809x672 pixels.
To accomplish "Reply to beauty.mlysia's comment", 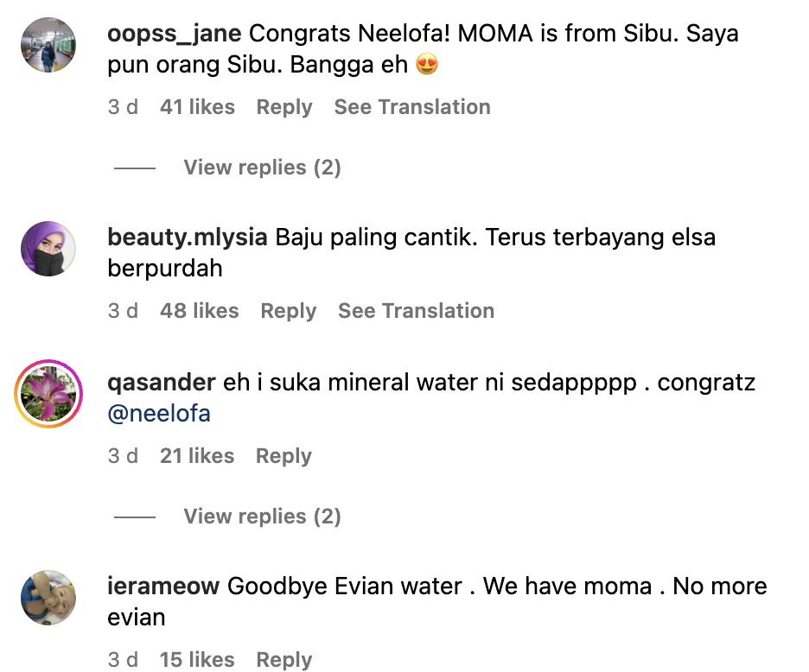I will (289, 311).
